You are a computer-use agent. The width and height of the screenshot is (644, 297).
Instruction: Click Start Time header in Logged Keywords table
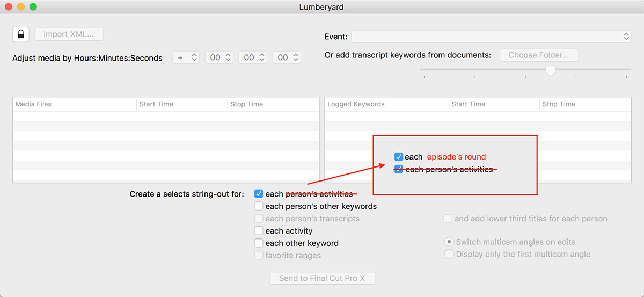click(x=494, y=104)
